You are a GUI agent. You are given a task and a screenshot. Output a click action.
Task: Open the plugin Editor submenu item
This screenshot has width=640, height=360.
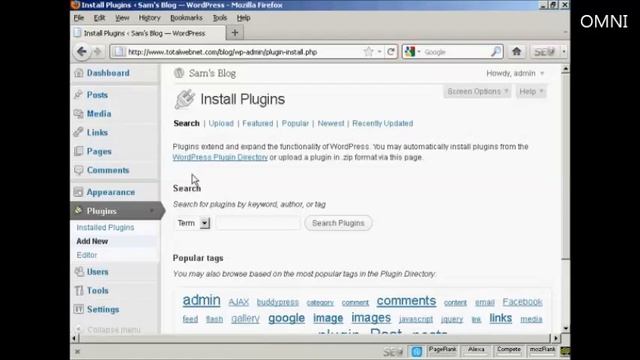tap(87, 255)
